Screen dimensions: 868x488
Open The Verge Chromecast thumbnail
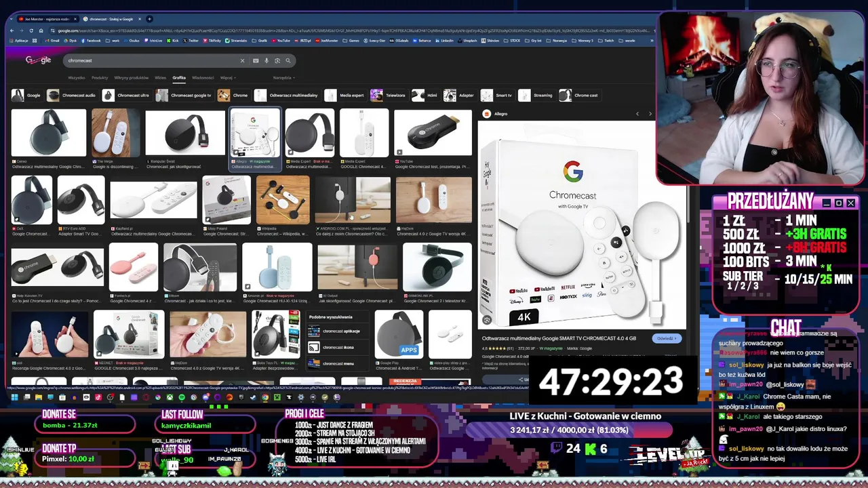pos(115,134)
